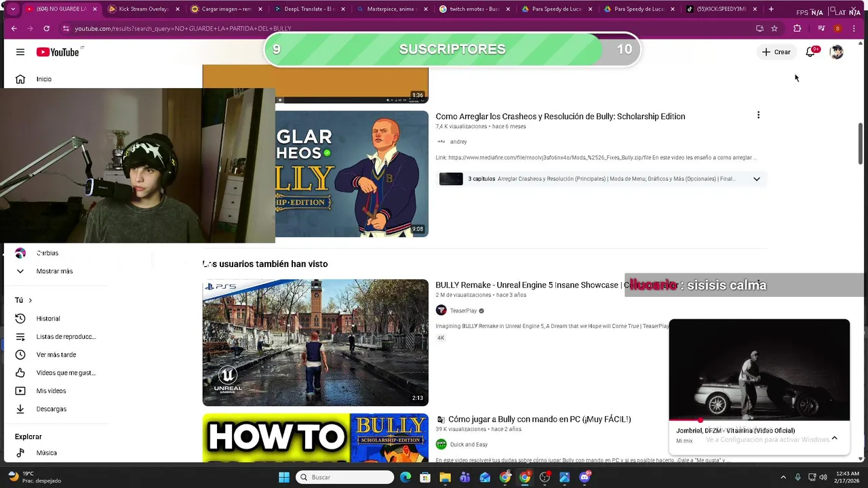
Task: Click the BULLY Remake Unreal Engine thumbnail
Action: [x=315, y=343]
